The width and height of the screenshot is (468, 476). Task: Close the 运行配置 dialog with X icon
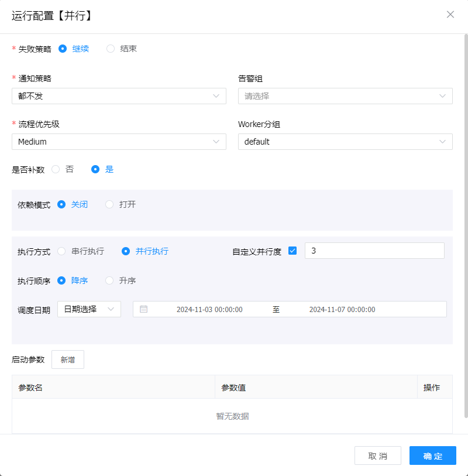click(x=450, y=15)
